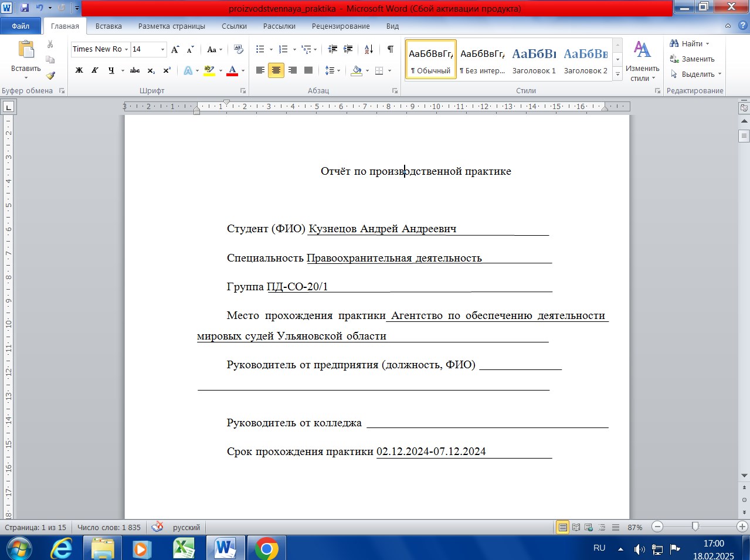Open underline style dropdown arrow
The image size is (750, 560).
pyautogui.click(x=123, y=70)
